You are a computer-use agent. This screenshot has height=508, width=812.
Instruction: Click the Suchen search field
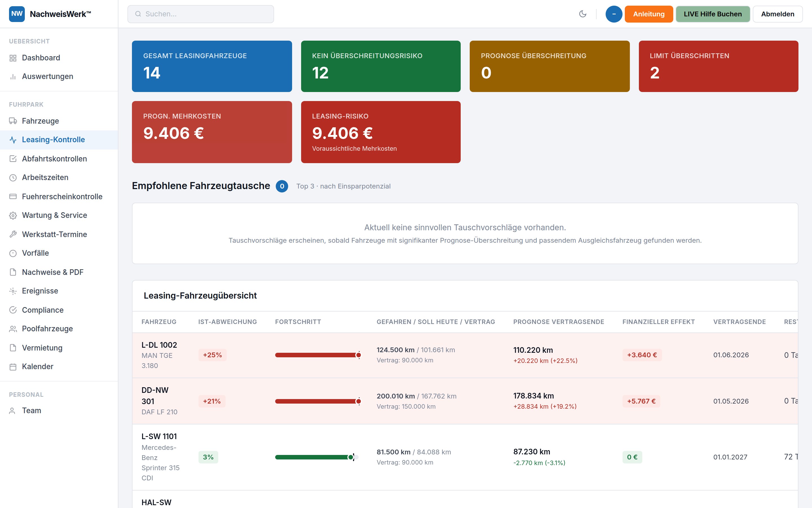click(201, 14)
